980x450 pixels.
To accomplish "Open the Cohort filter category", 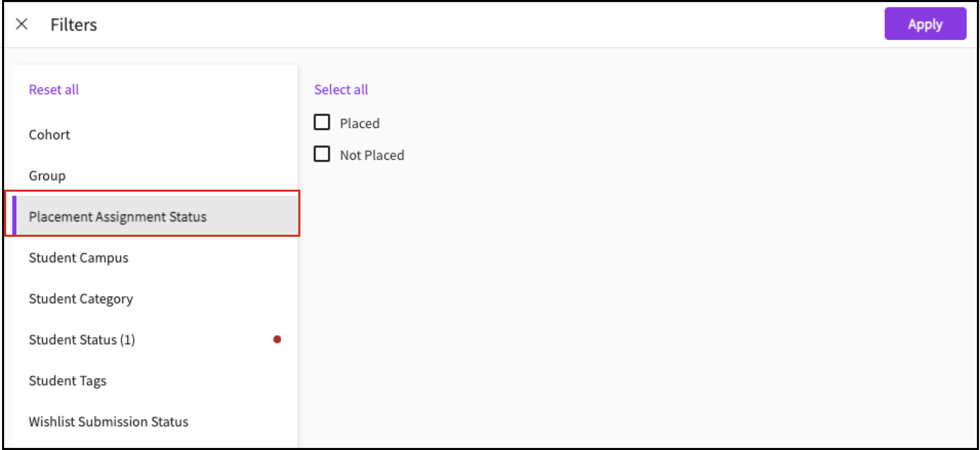I will 154,135.
